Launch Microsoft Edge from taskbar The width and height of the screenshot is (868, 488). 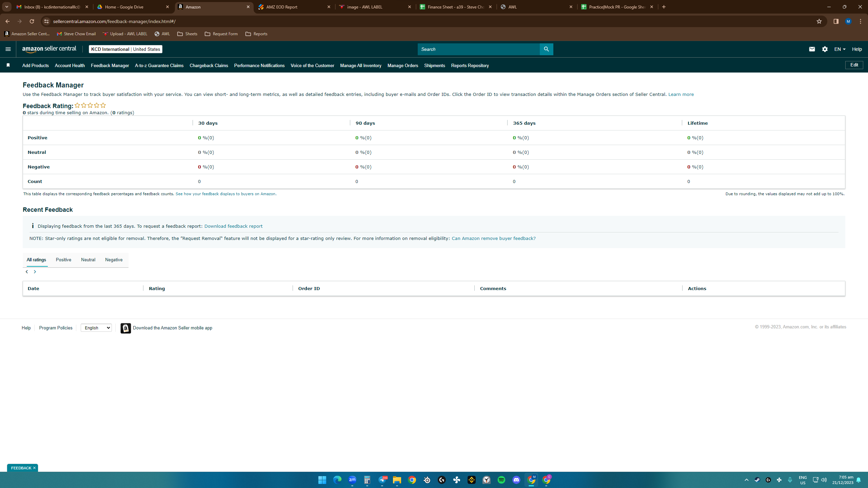click(337, 480)
